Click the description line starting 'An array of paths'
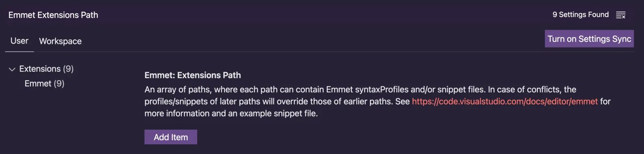Screen dimensions: 644x154 point(360,89)
